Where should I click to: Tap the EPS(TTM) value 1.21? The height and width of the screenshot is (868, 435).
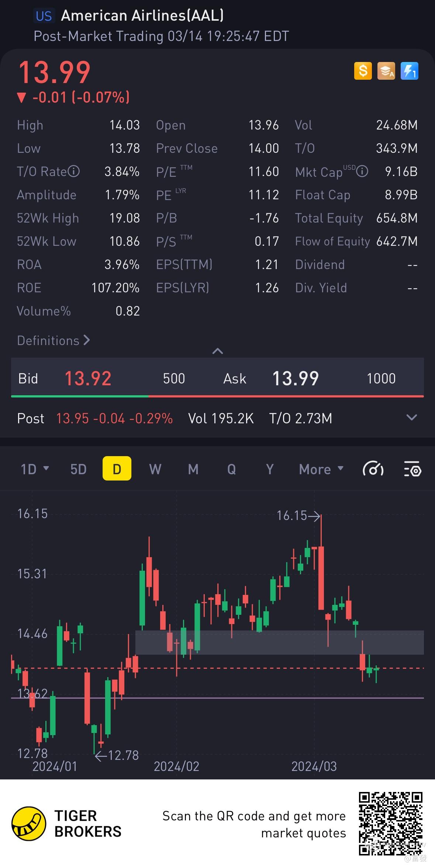(267, 265)
